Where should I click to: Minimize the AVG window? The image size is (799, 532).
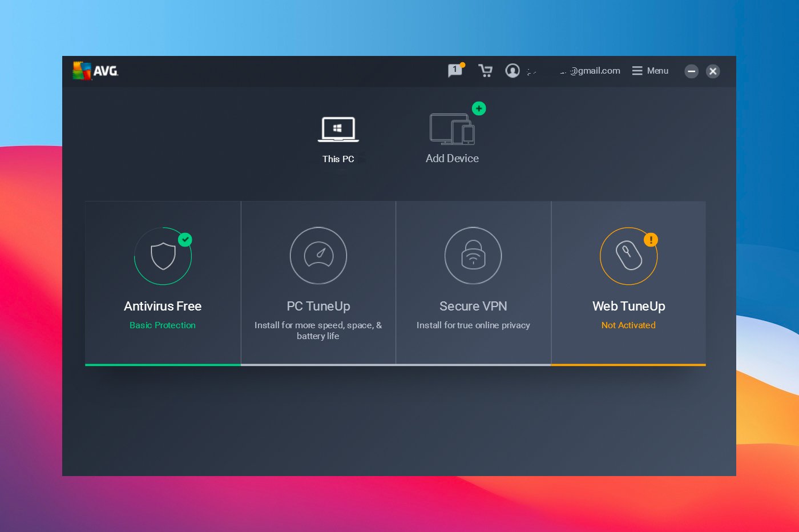click(x=691, y=71)
